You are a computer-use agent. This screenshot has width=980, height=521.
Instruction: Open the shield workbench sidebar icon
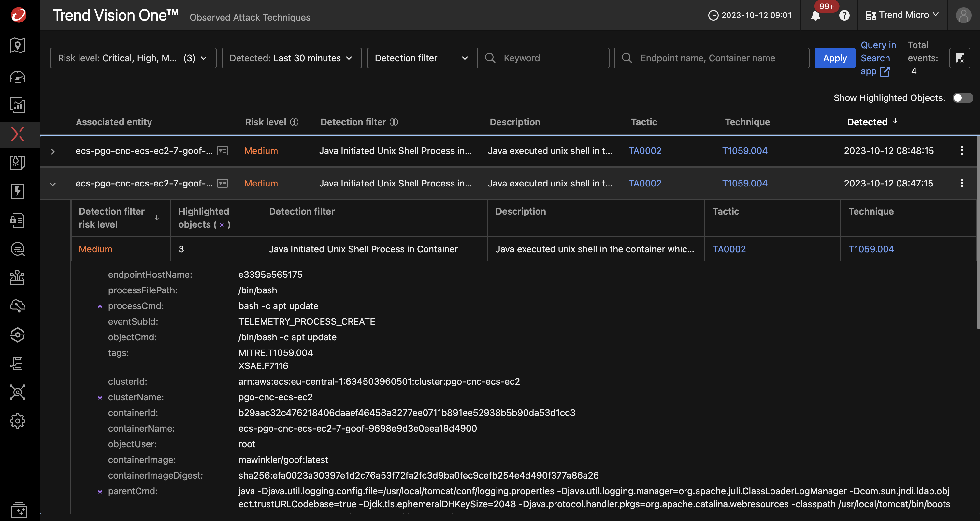(x=18, y=163)
